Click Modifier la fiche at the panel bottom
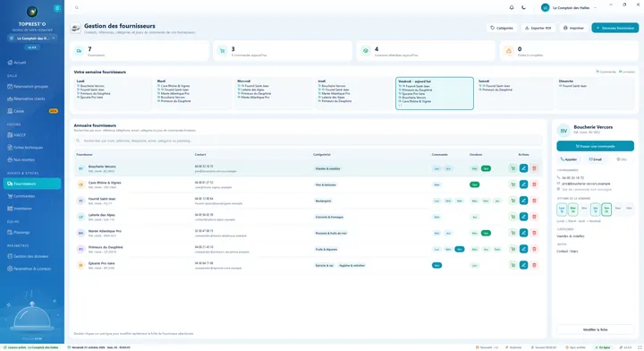This screenshot has width=644, height=351. pyautogui.click(x=595, y=330)
